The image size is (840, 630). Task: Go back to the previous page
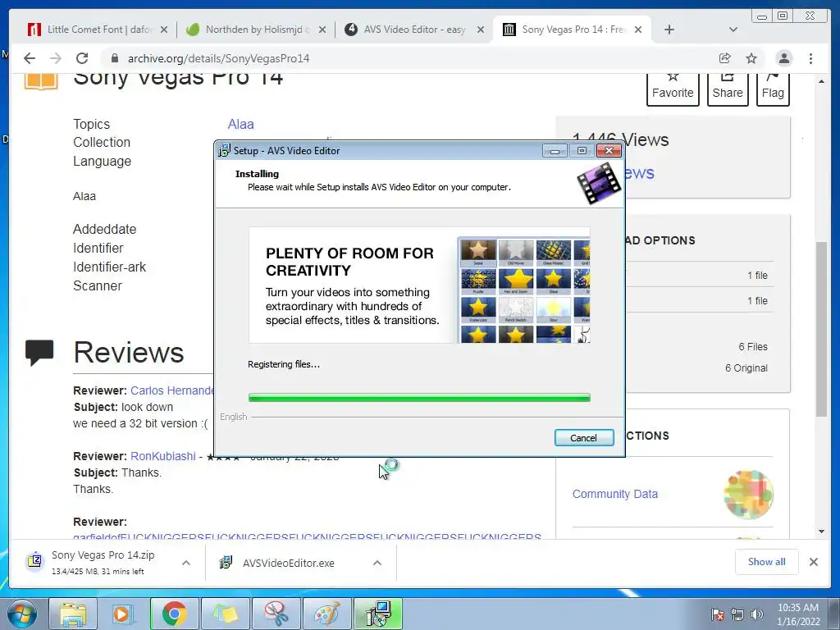30,58
